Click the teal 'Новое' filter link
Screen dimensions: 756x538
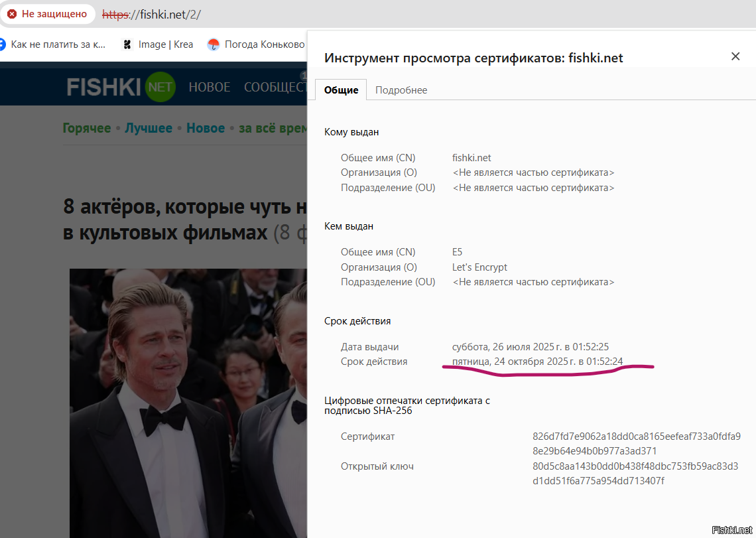[x=206, y=128]
